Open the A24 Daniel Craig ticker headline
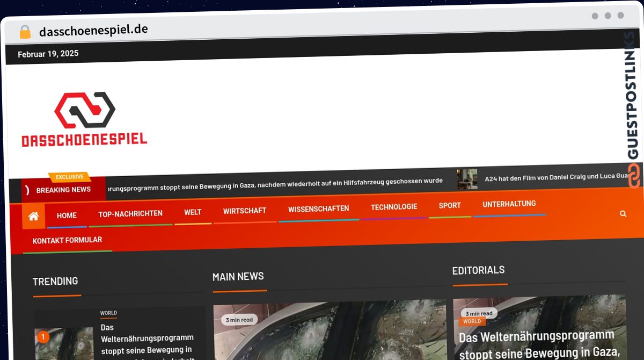Screen dimensions: 644x360 557,176
